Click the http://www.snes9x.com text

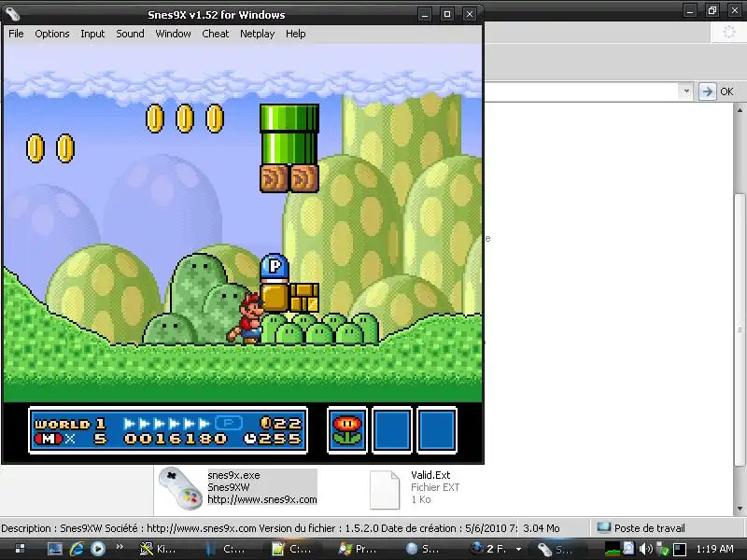point(262,499)
